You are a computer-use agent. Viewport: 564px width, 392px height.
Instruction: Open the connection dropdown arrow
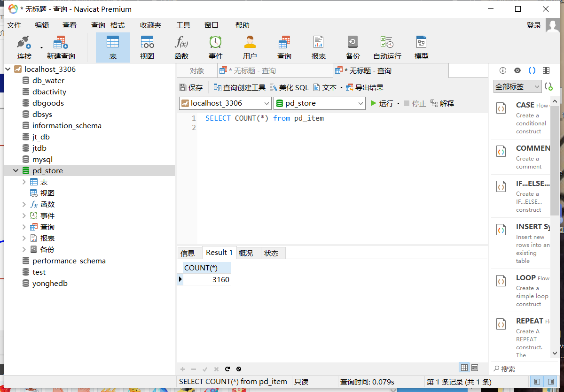[41, 47]
